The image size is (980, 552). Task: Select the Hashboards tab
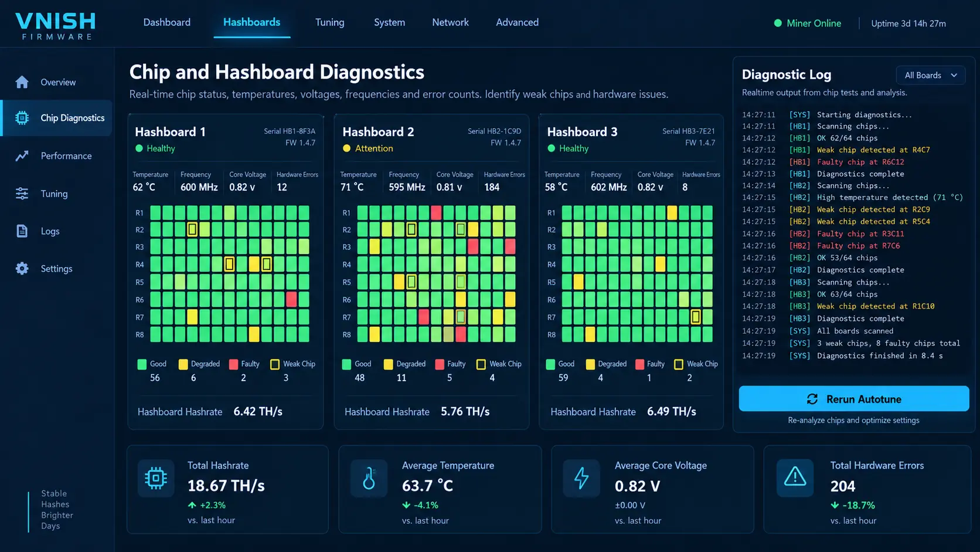pos(252,22)
